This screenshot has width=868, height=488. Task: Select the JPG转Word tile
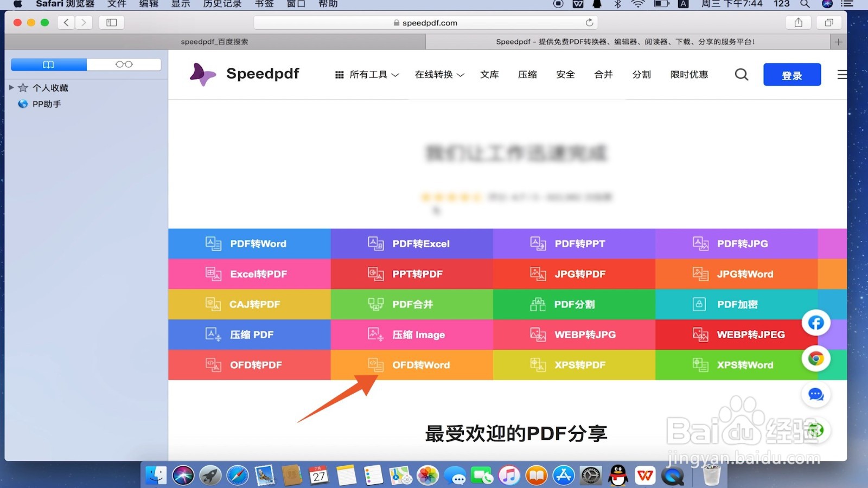pyautogui.click(x=736, y=274)
